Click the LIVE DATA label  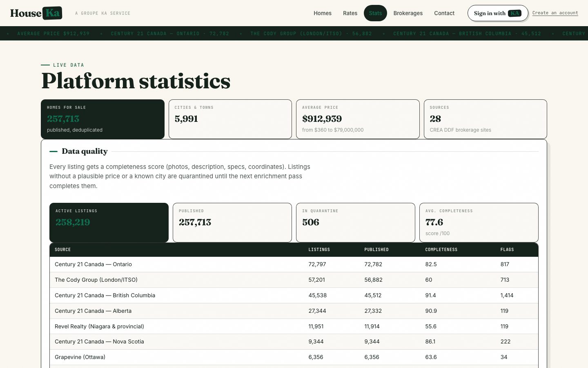(x=69, y=65)
